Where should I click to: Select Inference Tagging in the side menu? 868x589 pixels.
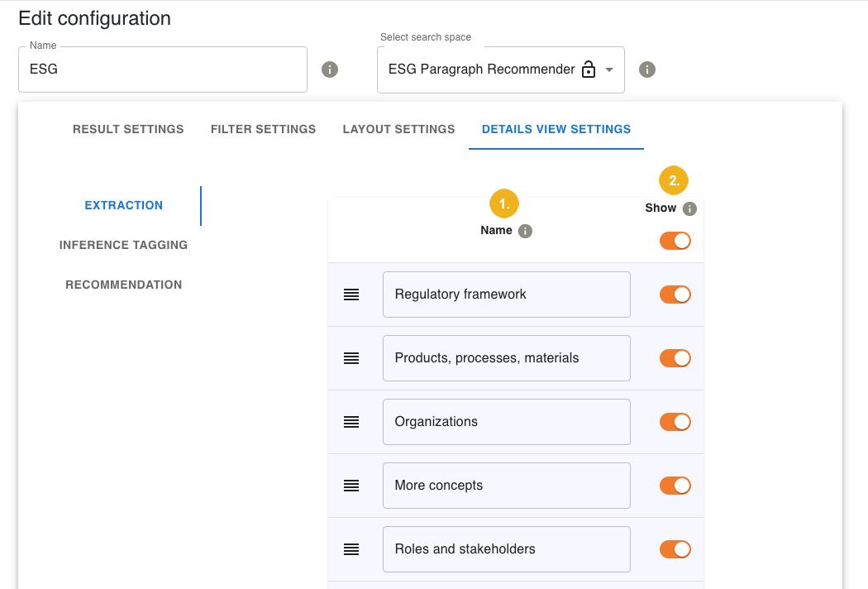click(x=123, y=245)
